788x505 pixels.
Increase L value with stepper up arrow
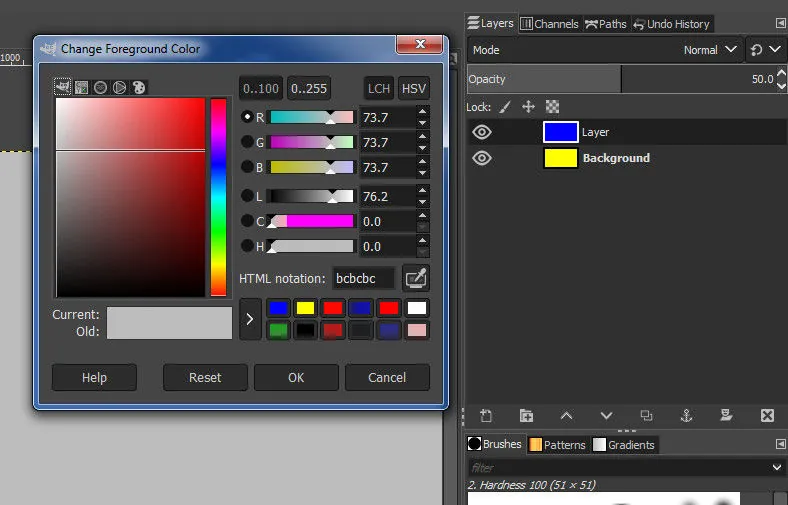(x=423, y=190)
